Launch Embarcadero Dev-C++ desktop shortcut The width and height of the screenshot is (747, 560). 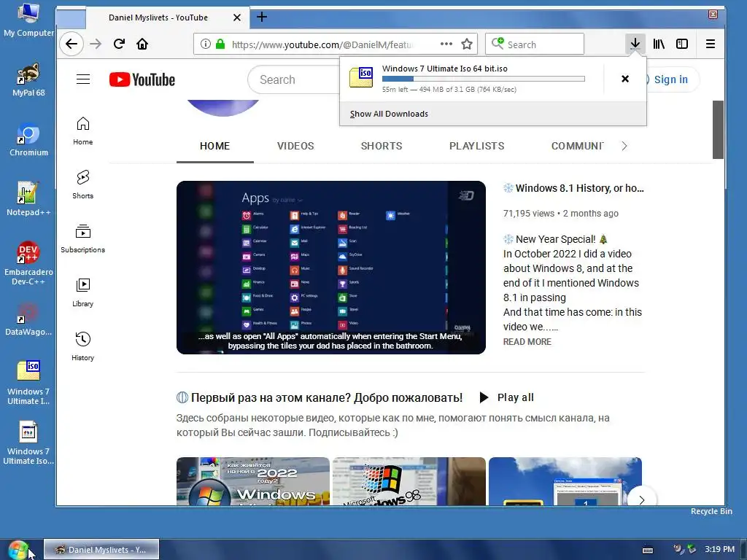click(x=28, y=263)
